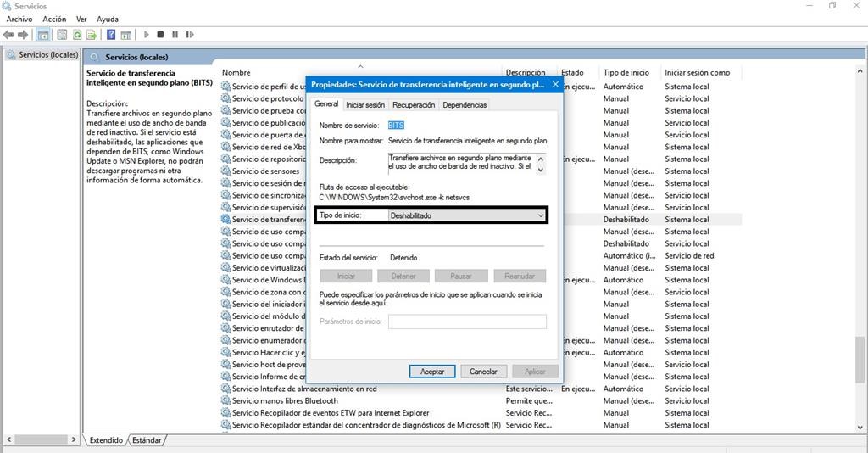Click the 'Servicio de red' logon cell
This screenshot has width=868, height=453.
tap(689, 255)
